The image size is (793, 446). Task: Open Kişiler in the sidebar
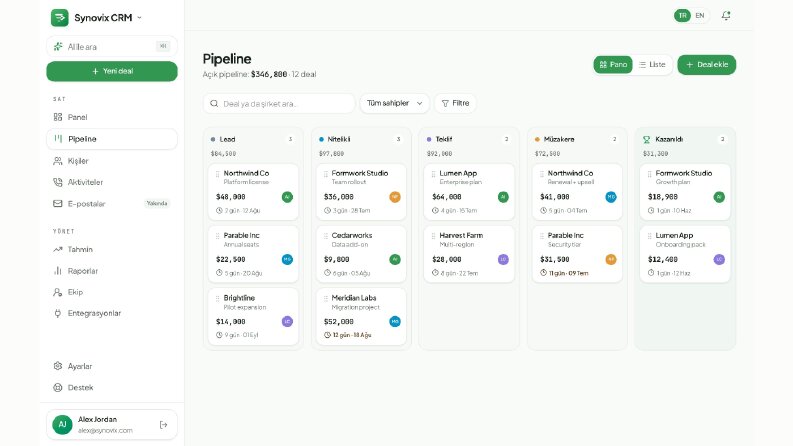click(112, 161)
